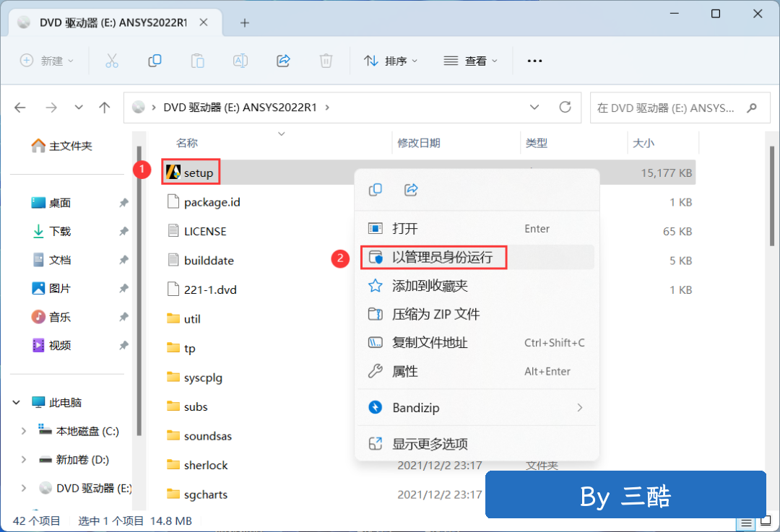Choose Open from the context menu

click(477, 229)
